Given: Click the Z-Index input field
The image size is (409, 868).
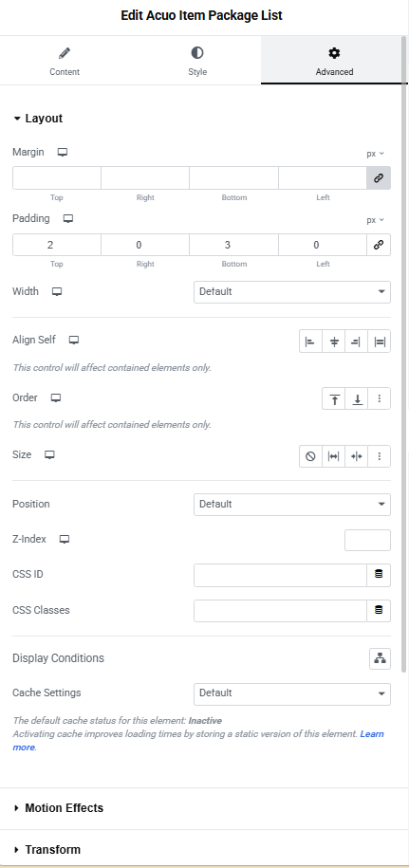Looking at the screenshot, I should [367, 541].
